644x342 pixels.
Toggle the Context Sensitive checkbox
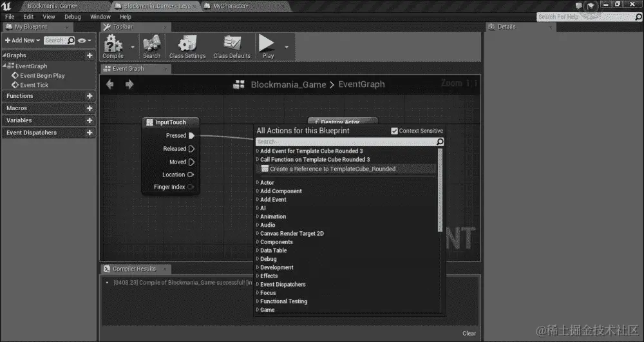pyautogui.click(x=394, y=131)
